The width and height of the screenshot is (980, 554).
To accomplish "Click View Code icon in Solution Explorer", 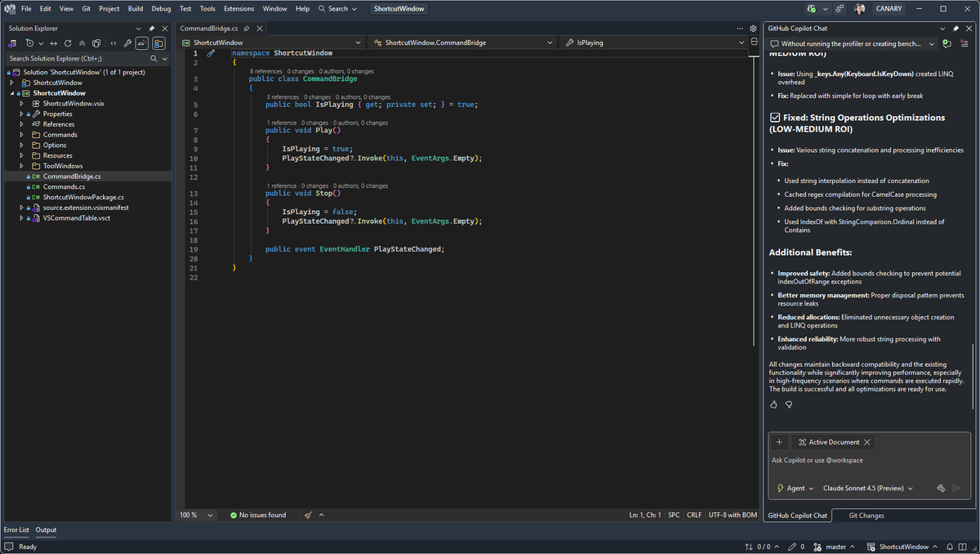I will pyautogui.click(x=114, y=43).
